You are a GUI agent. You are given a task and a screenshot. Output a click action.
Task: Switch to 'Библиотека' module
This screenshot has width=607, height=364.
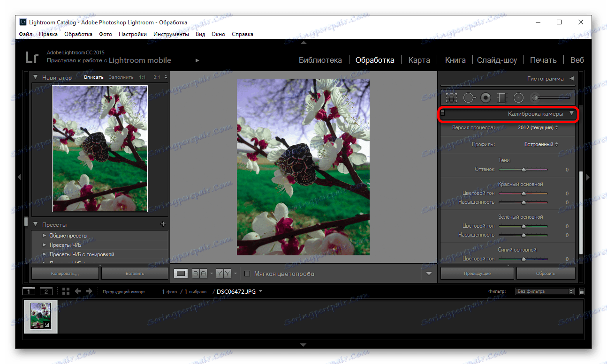320,60
